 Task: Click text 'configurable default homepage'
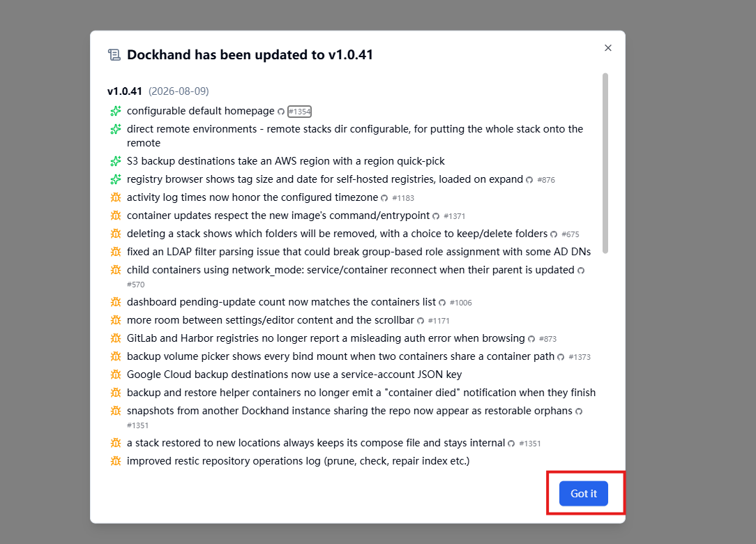point(201,111)
